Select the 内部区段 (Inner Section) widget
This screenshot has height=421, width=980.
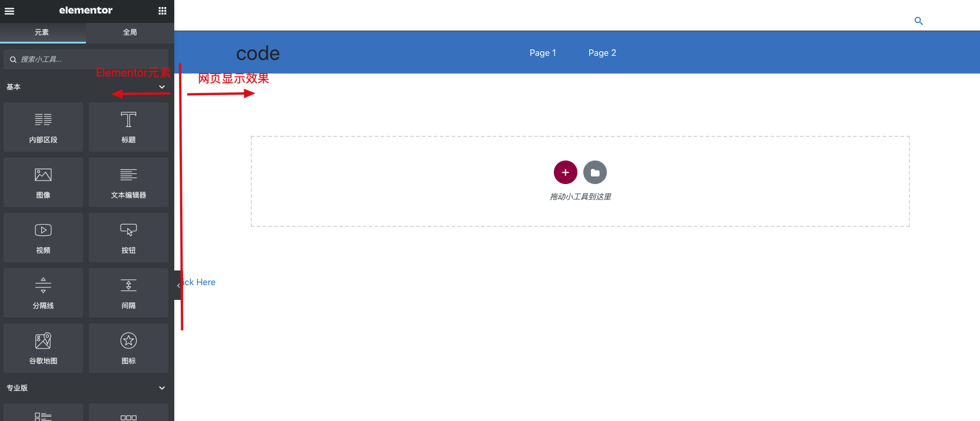(x=43, y=127)
